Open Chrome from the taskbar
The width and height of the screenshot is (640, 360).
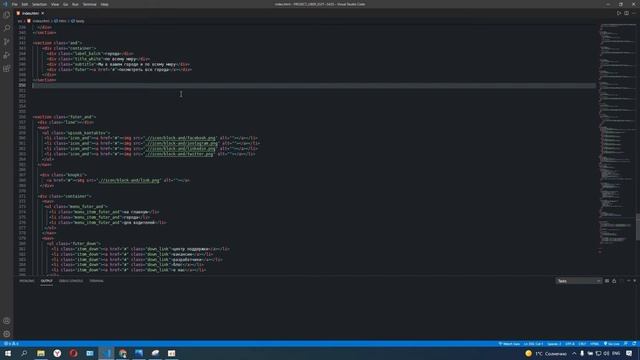point(122,353)
